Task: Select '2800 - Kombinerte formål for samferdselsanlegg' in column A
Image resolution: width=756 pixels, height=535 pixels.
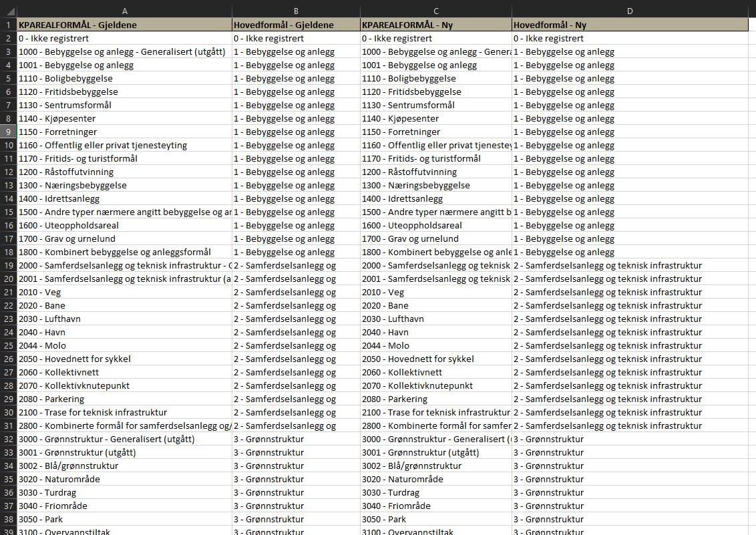Action: click(124, 426)
